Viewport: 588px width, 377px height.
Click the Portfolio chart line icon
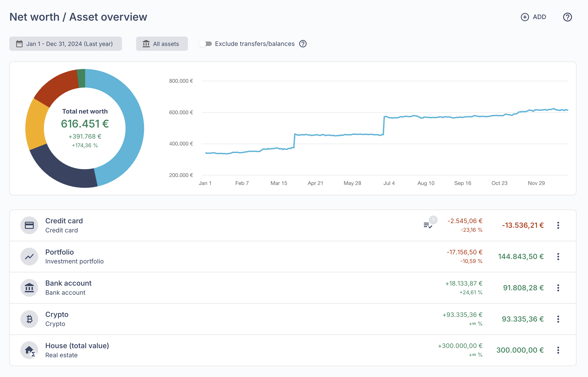coord(29,257)
